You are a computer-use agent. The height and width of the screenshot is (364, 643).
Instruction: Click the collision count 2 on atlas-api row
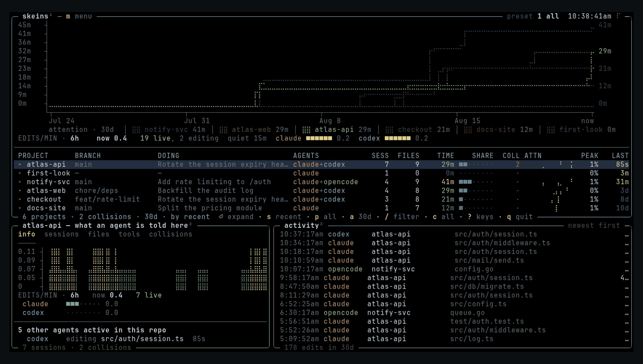518,164
